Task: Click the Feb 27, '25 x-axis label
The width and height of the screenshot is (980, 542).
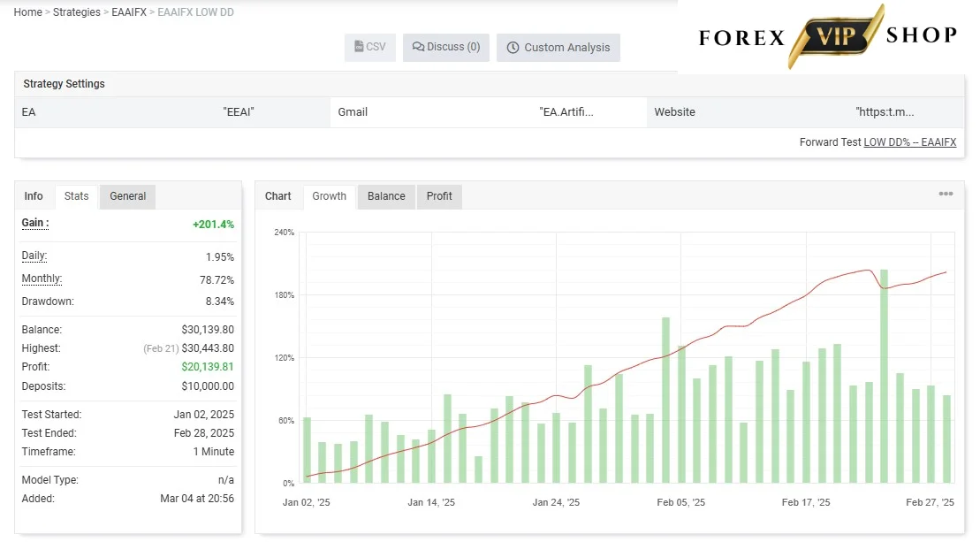Action: pos(930,502)
